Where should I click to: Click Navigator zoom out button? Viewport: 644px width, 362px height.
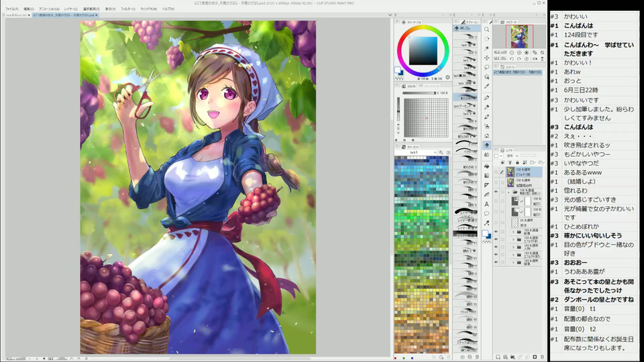coord(512,52)
